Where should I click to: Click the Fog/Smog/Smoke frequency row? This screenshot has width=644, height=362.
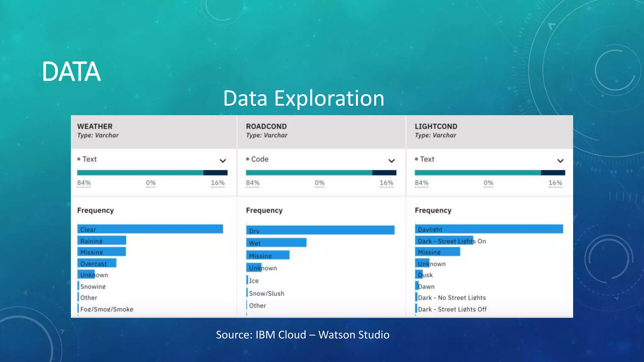[106, 309]
